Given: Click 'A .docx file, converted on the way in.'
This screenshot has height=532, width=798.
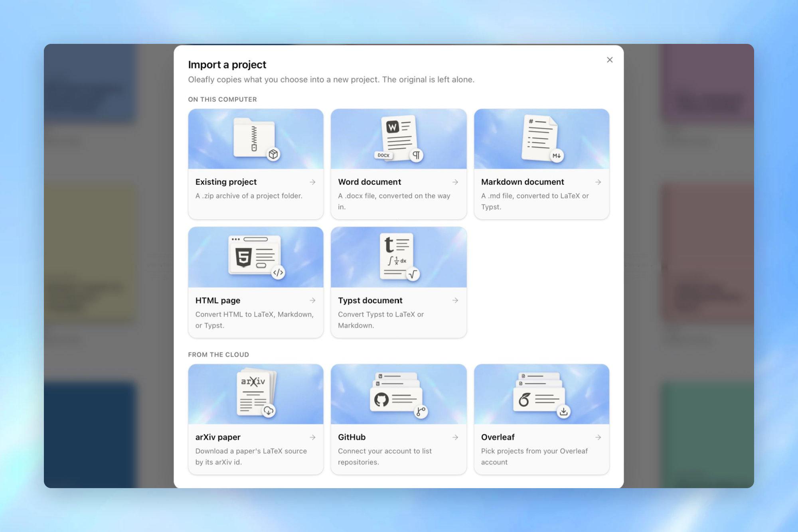Looking at the screenshot, I should click(394, 201).
